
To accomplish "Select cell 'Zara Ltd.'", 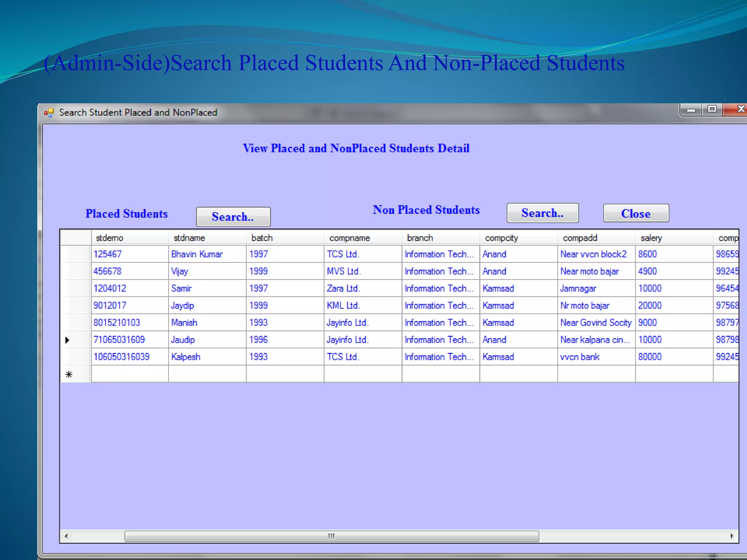I will pos(363,288).
